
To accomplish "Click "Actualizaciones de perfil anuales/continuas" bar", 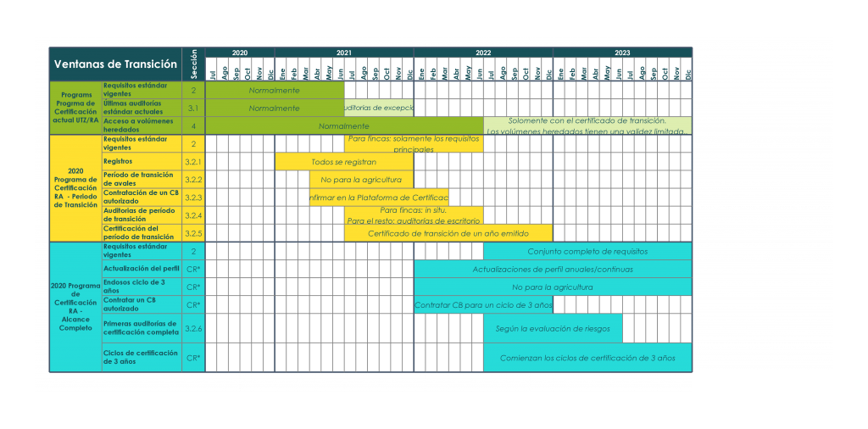I will [x=552, y=269].
